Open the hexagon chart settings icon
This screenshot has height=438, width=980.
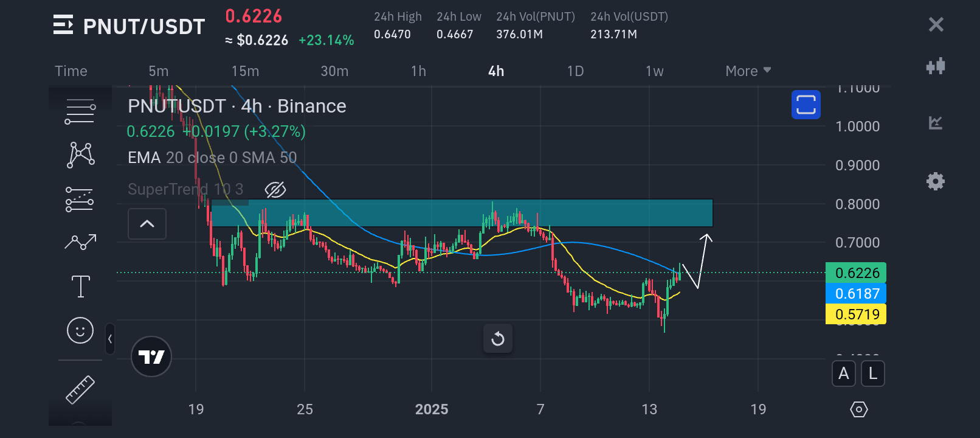coord(859,409)
